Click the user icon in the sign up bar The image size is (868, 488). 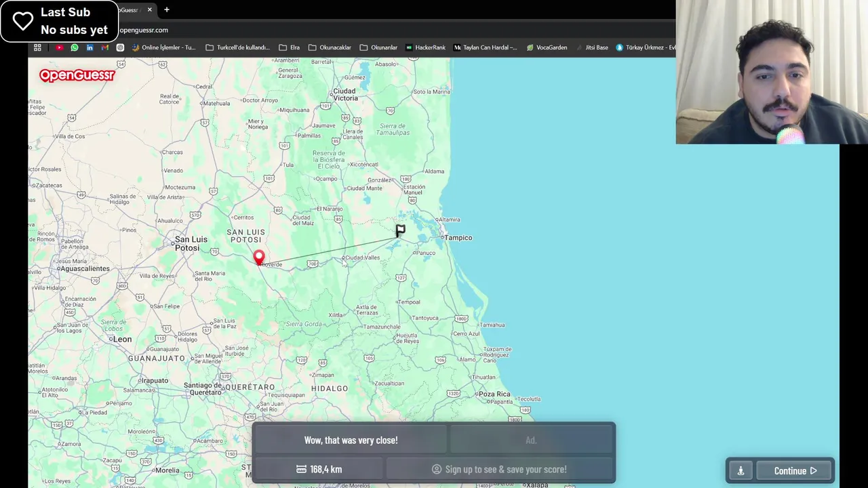click(x=437, y=469)
